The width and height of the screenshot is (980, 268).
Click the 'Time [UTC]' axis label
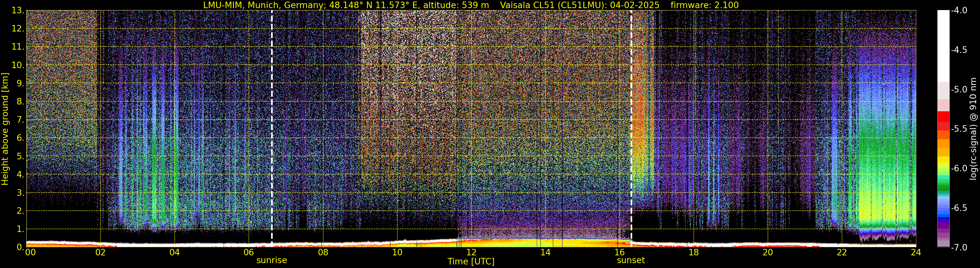471,262
